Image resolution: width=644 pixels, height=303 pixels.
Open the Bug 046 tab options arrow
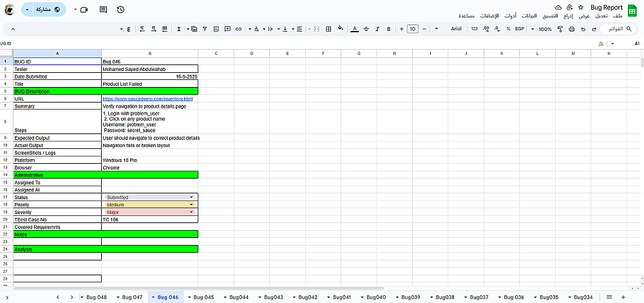tap(154, 297)
